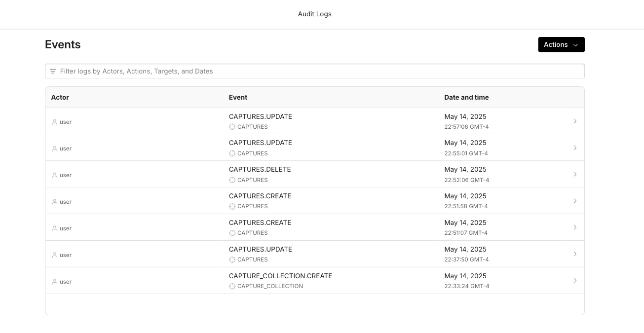Click the Events page heading
644x333 pixels.
pyautogui.click(x=63, y=44)
